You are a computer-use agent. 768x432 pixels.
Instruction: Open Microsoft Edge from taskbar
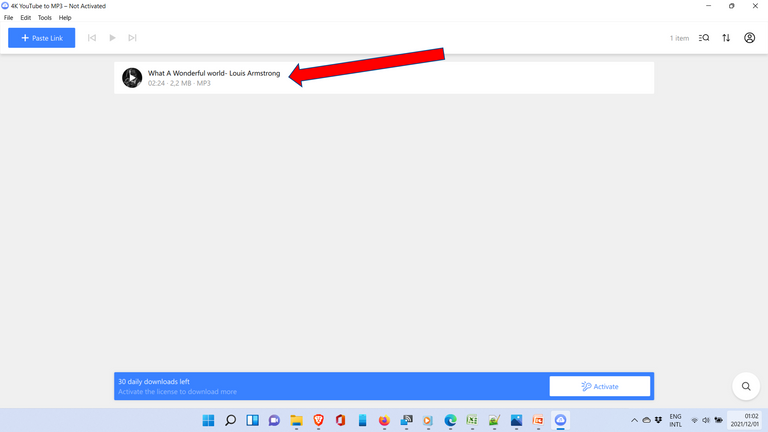450,420
